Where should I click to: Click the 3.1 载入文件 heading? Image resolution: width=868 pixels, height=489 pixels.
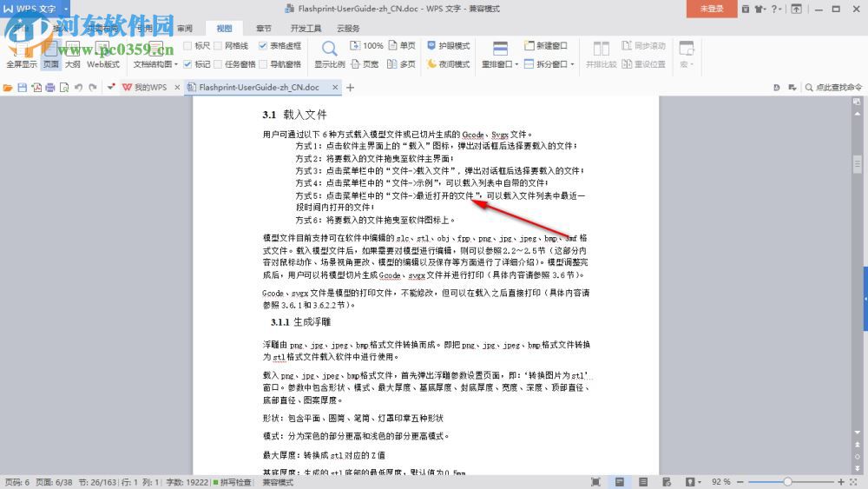(294, 115)
